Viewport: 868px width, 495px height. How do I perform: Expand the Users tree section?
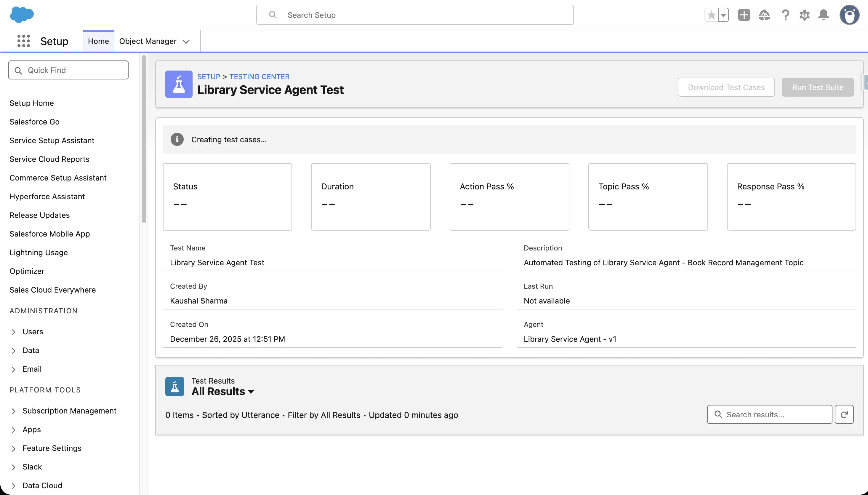14,332
